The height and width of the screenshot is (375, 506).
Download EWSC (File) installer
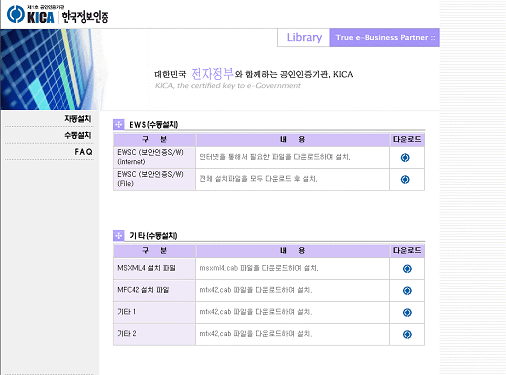[405, 180]
